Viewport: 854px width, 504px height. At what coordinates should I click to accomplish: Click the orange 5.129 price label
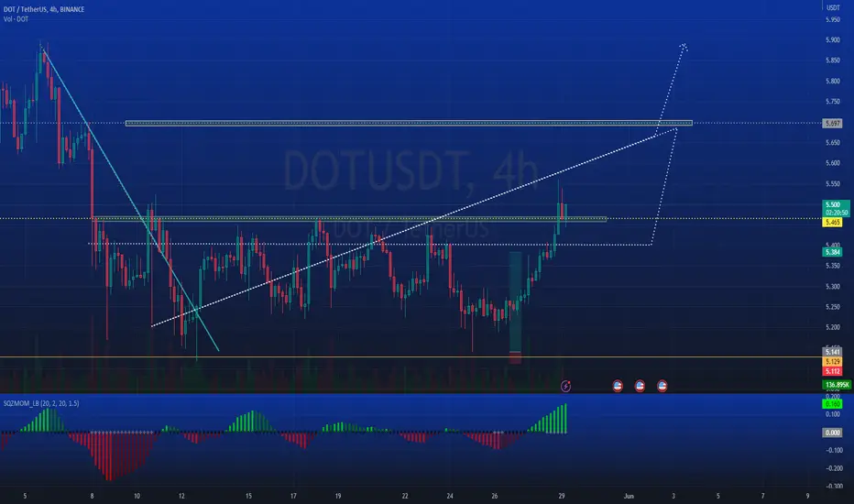tap(832, 362)
